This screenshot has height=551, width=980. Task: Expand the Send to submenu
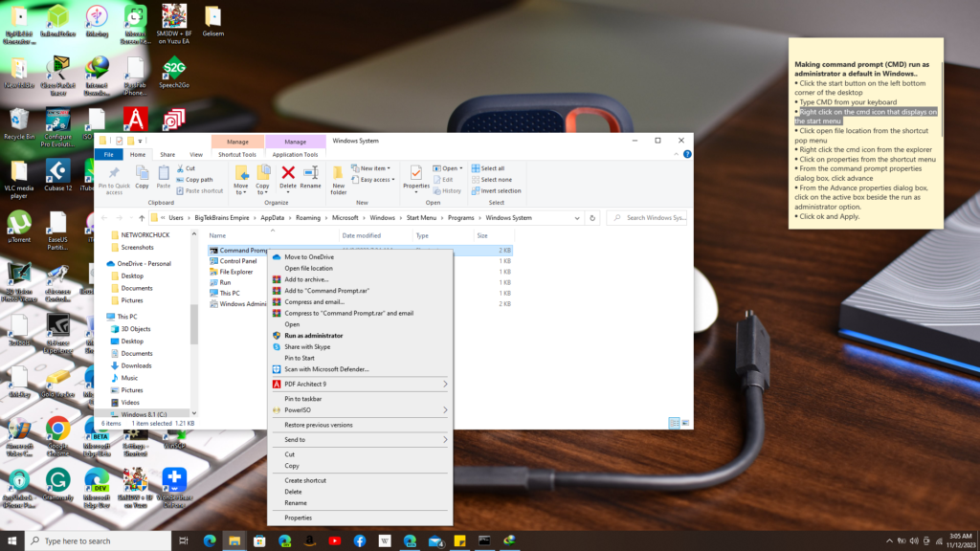click(445, 440)
